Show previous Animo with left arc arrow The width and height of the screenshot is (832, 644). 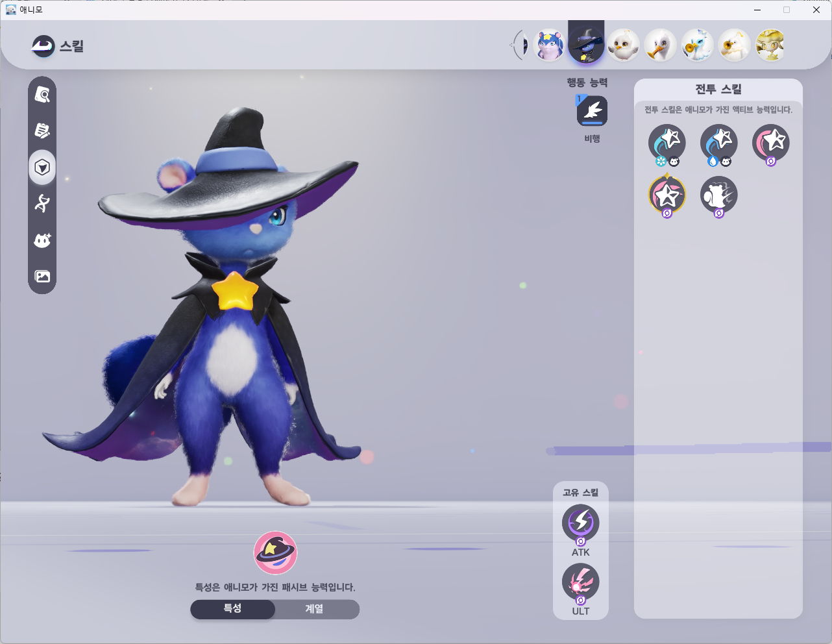click(x=519, y=45)
